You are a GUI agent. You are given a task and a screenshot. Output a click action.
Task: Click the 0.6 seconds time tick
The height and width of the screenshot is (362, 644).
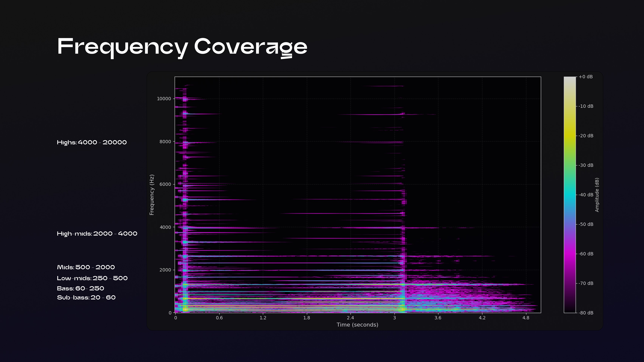click(219, 318)
